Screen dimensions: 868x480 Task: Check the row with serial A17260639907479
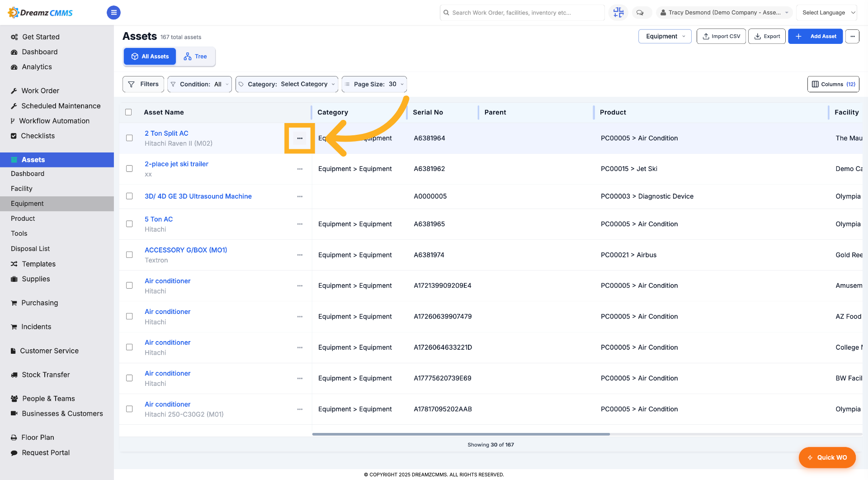[129, 316]
